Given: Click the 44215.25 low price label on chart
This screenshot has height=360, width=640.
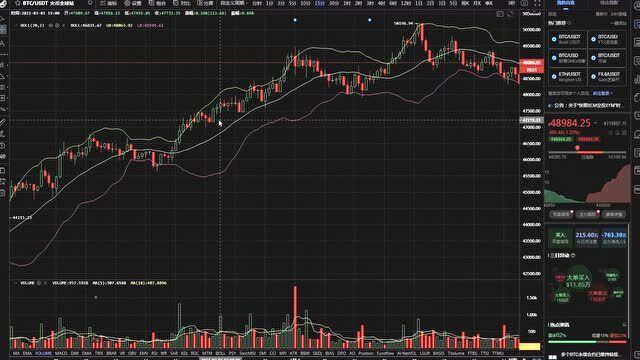Looking at the screenshot, I should coord(22,218).
